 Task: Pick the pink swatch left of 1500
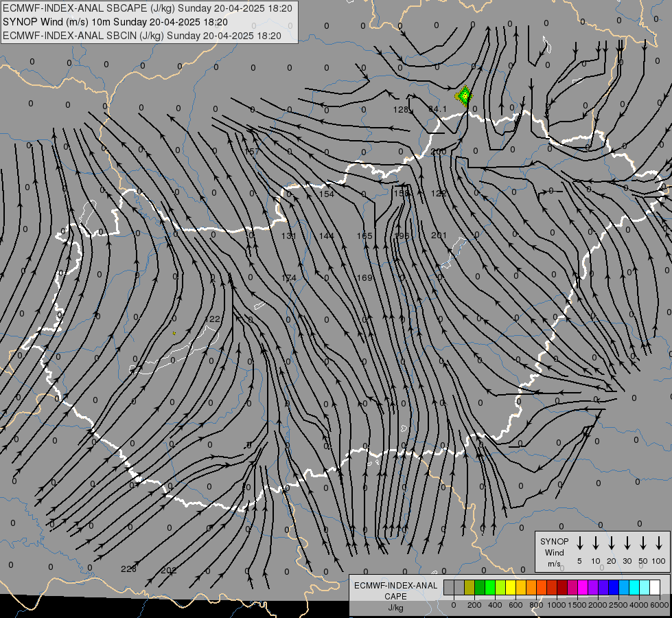(572, 588)
